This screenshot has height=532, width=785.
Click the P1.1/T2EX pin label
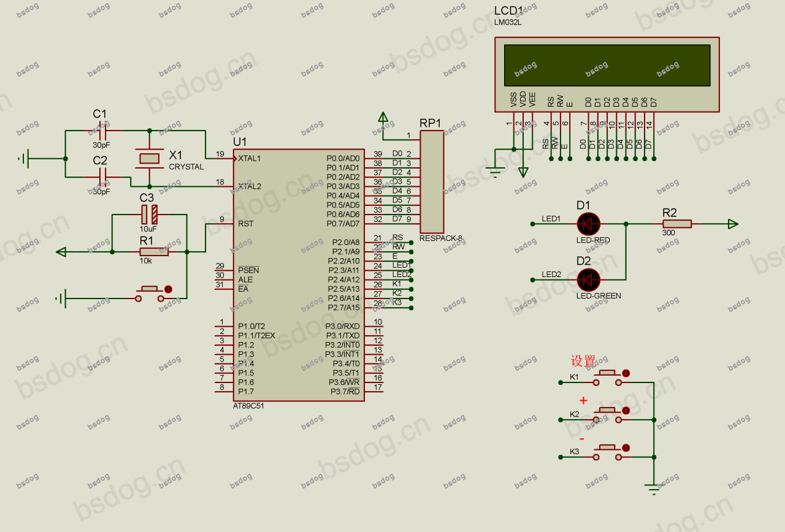click(256, 335)
